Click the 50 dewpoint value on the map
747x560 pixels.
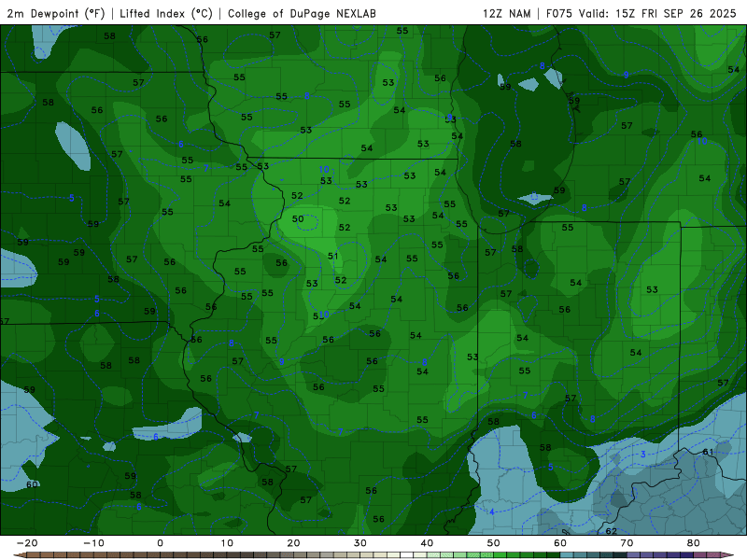(x=298, y=218)
